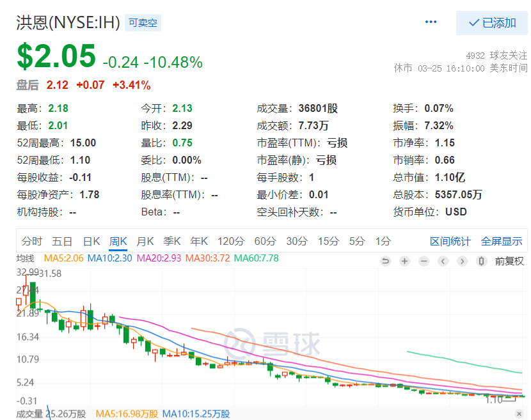Screen dimensions: 531x420
Task: Toggle the MA5:2.06 moving average line
Action: pyautogui.click(x=63, y=258)
